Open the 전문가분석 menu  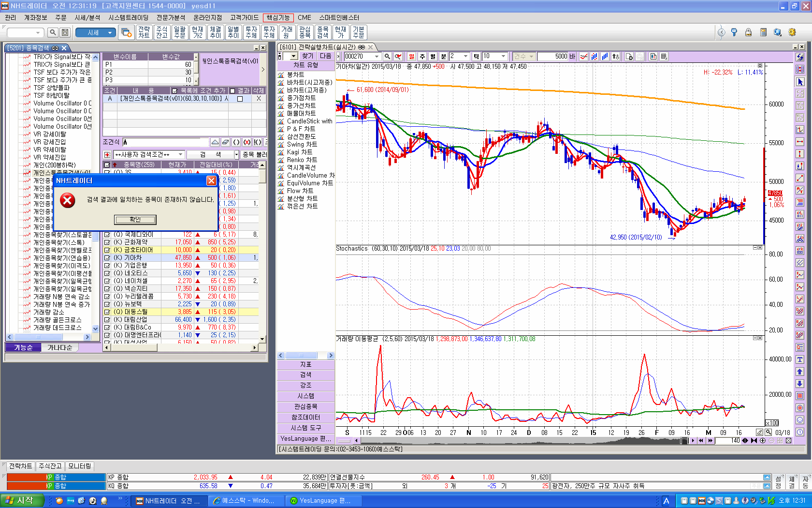[x=171, y=18]
